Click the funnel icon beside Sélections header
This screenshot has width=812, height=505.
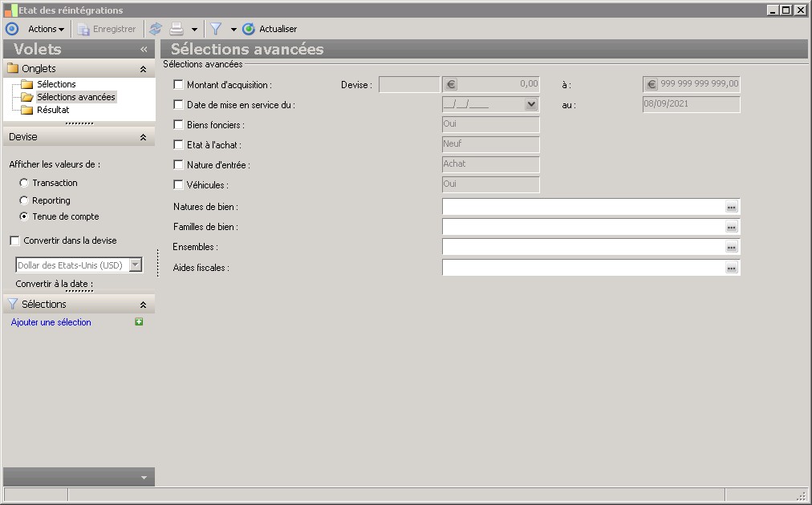(13, 304)
